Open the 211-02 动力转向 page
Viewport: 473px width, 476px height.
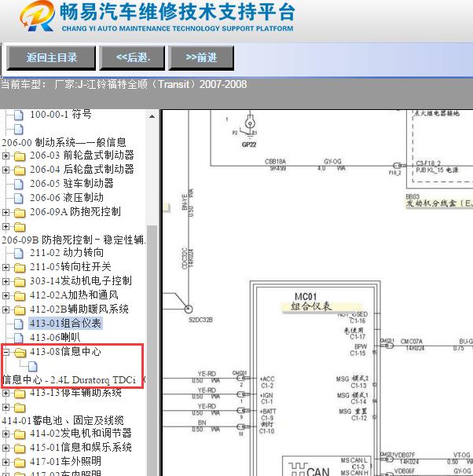pyautogui.click(x=67, y=253)
